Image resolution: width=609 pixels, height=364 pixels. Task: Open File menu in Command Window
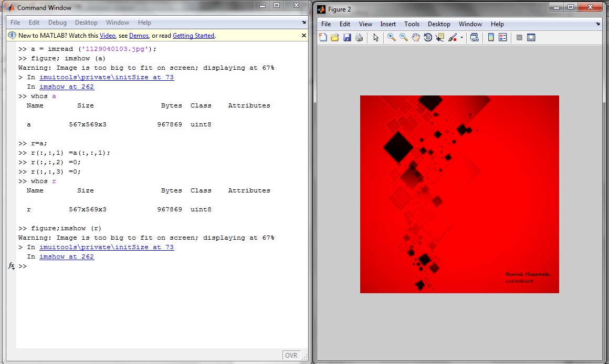(x=15, y=23)
